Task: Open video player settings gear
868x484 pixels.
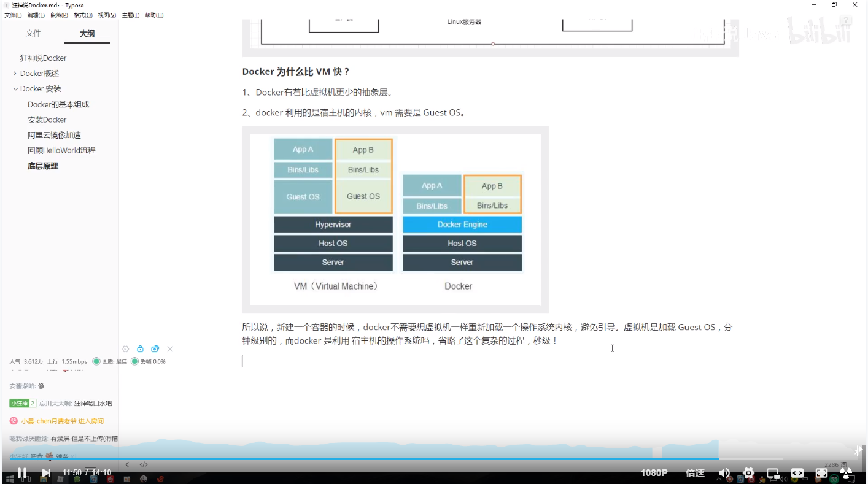Action: pyautogui.click(x=748, y=472)
